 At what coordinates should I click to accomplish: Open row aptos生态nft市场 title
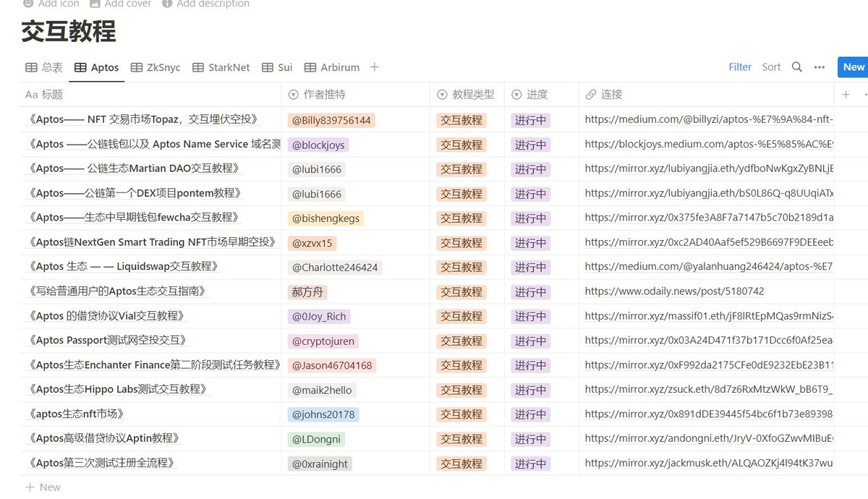[77, 414]
